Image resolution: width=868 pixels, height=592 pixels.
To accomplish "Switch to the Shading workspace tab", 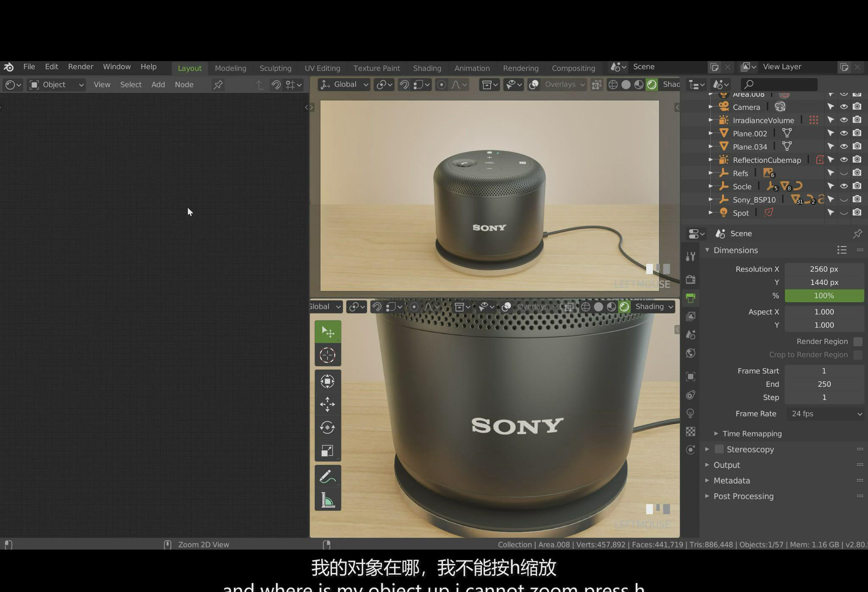I will point(427,68).
